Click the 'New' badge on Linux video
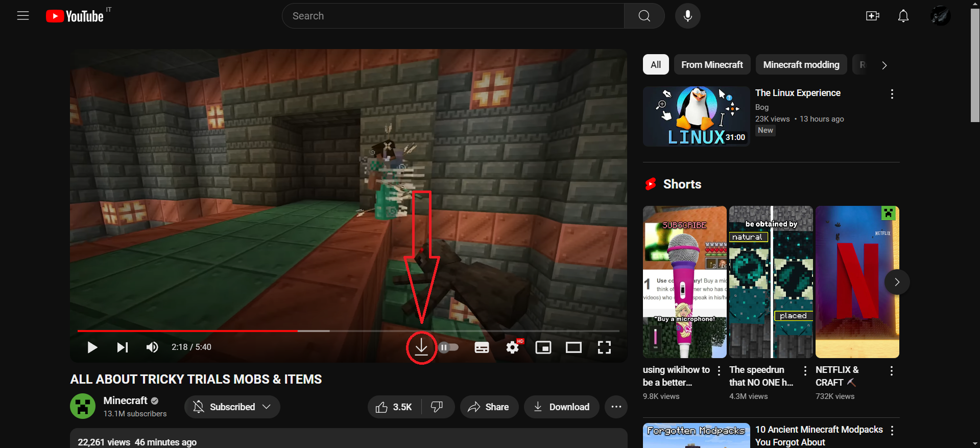Viewport: 980px width, 448px height. pos(765,130)
